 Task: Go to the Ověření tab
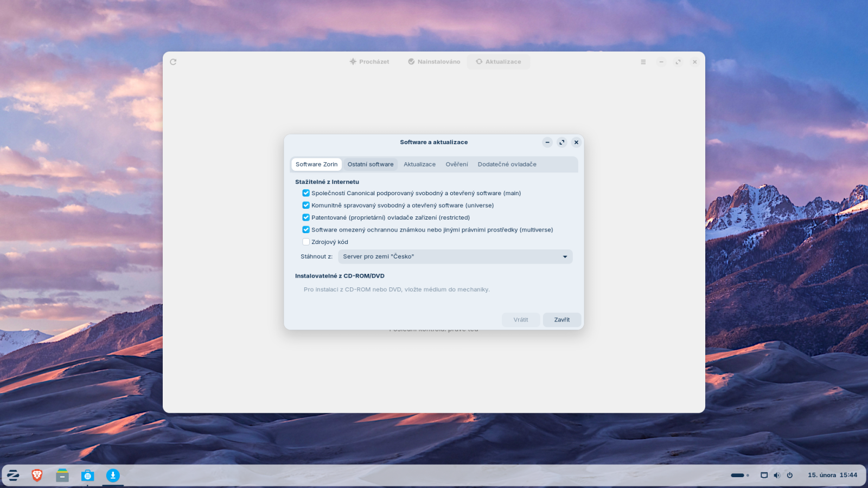coord(457,164)
